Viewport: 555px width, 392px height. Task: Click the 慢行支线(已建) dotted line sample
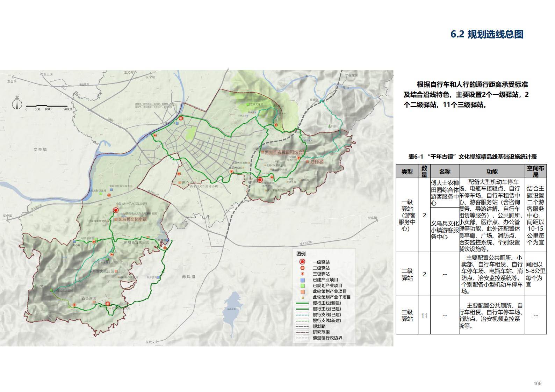[302, 314]
